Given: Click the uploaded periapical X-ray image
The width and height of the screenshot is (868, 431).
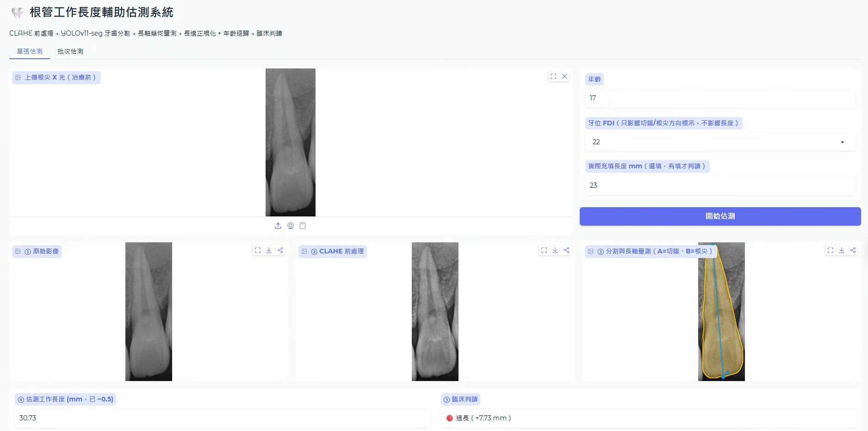Looking at the screenshot, I should (x=291, y=142).
